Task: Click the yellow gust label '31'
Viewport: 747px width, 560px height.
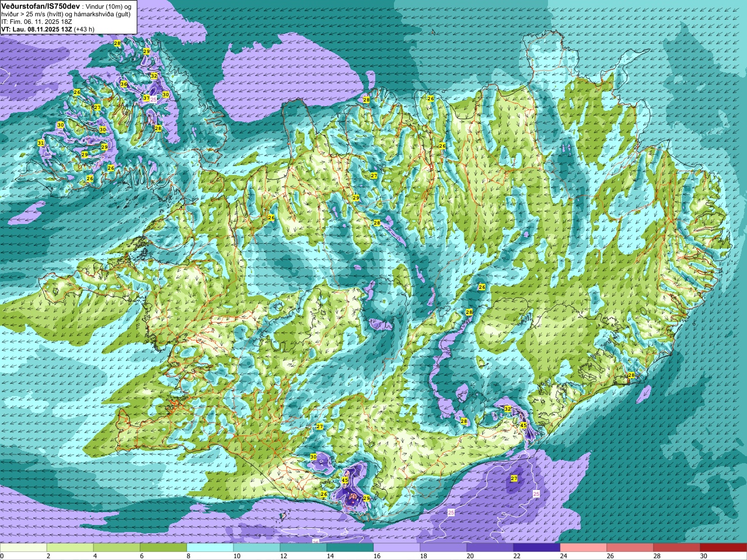Action: point(40,143)
